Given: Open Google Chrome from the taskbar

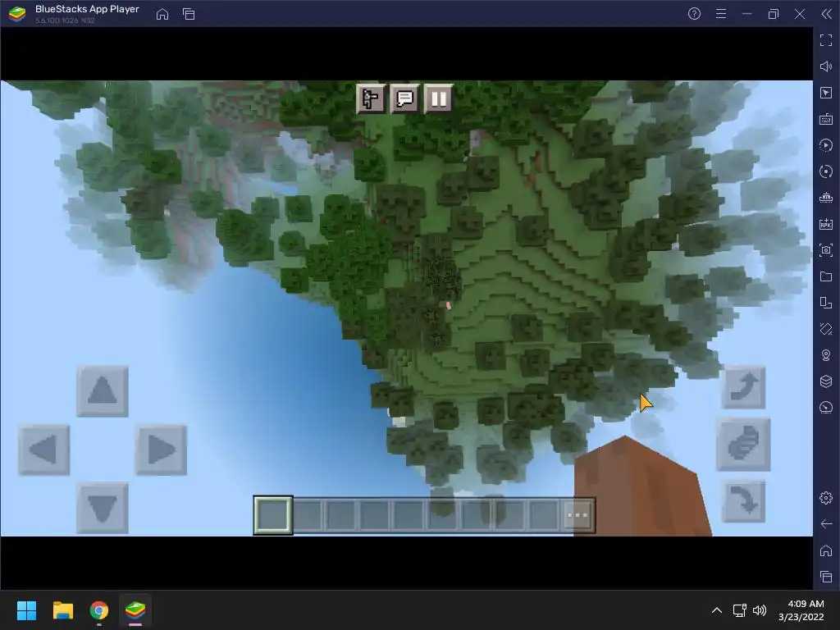Looking at the screenshot, I should coord(99,610).
